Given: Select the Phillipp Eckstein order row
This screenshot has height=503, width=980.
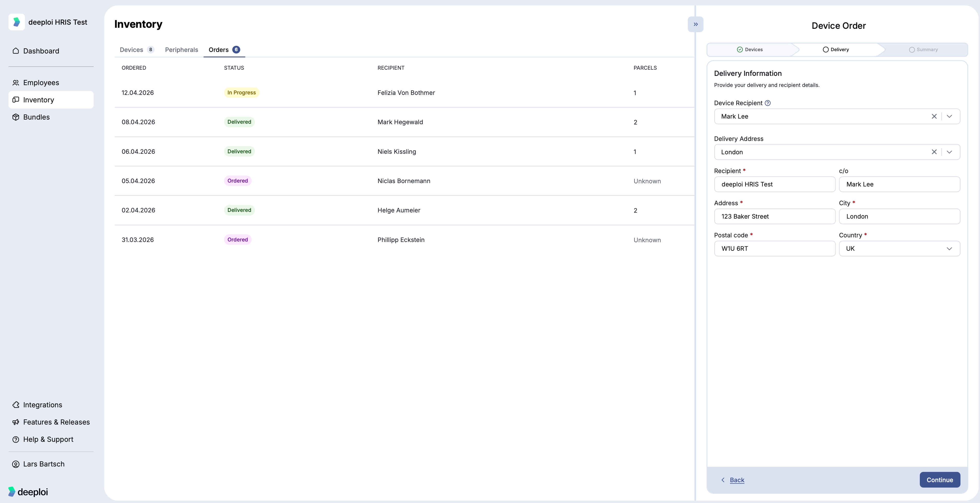Looking at the screenshot, I should pos(404,240).
